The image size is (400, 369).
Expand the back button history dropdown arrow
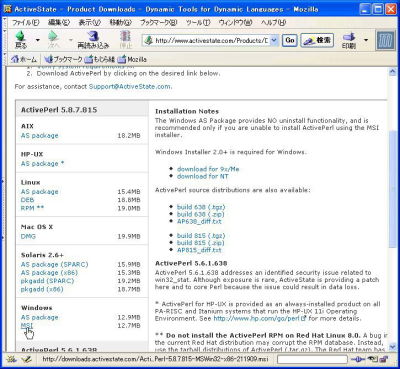tap(38, 40)
